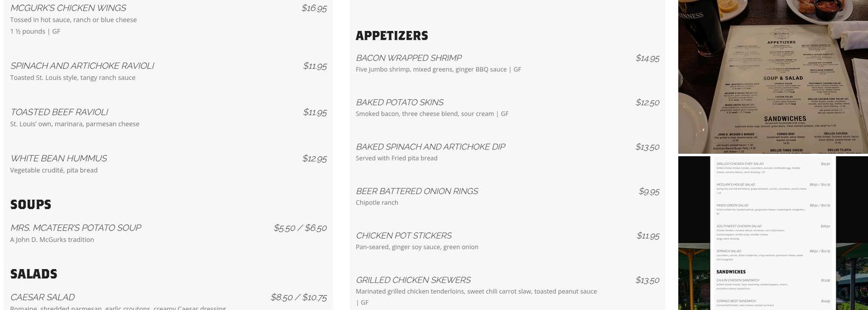This screenshot has width=868, height=310.
Task: Select the Beer Battered Onion Rings title
Action: click(x=417, y=192)
